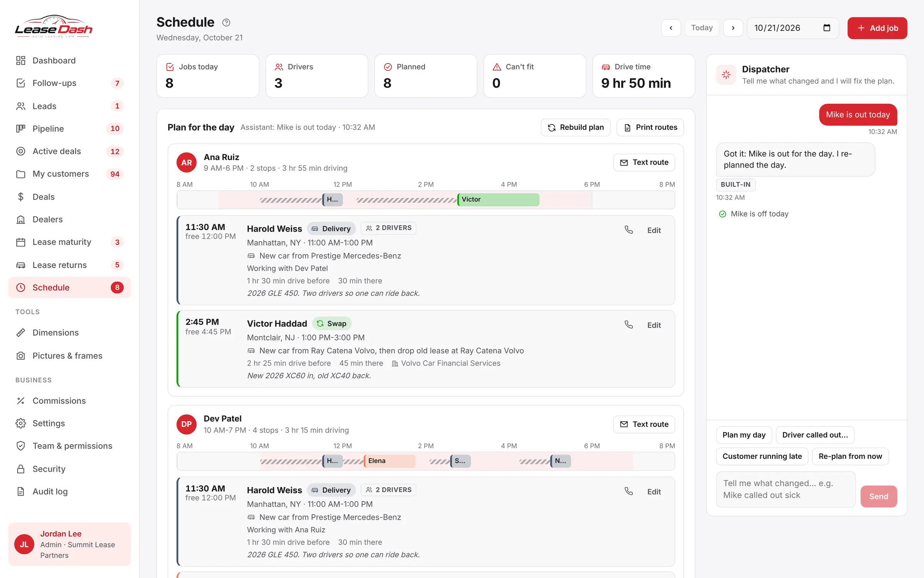Click the LeaseDash logo
Viewport: 924px width, 578px height.
point(54,26)
